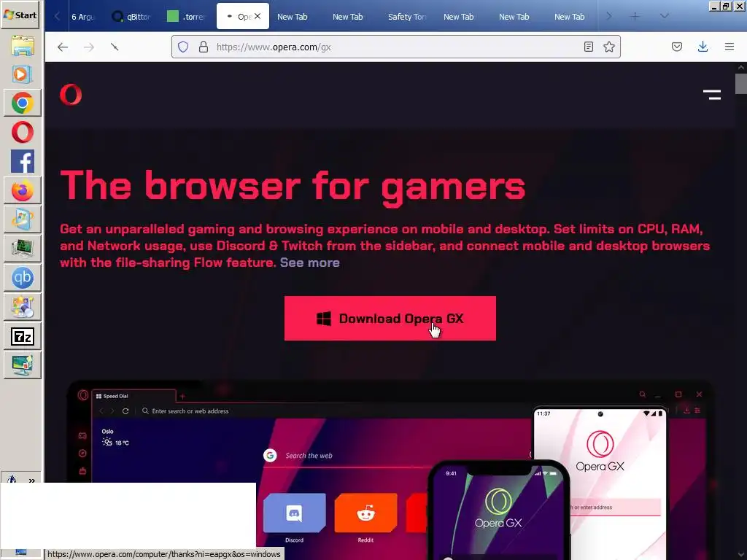The image size is (747, 560).
Task: Open the downloads panel
Action: click(x=703, y=47)
